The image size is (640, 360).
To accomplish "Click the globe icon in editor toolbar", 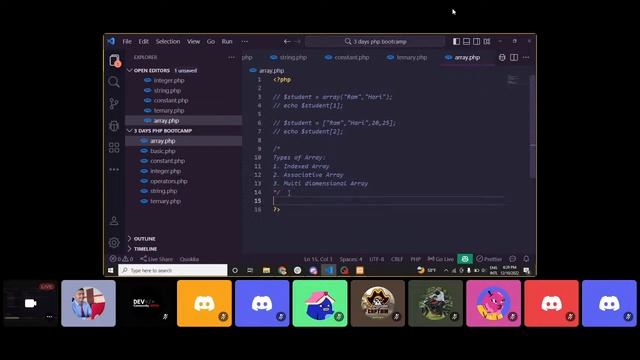I will (x=502, y=58).
